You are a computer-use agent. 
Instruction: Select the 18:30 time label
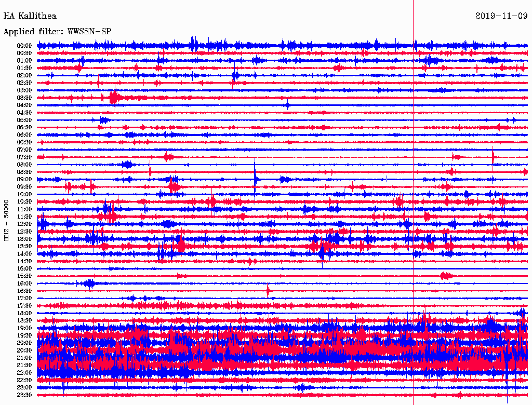pos(24,321)
